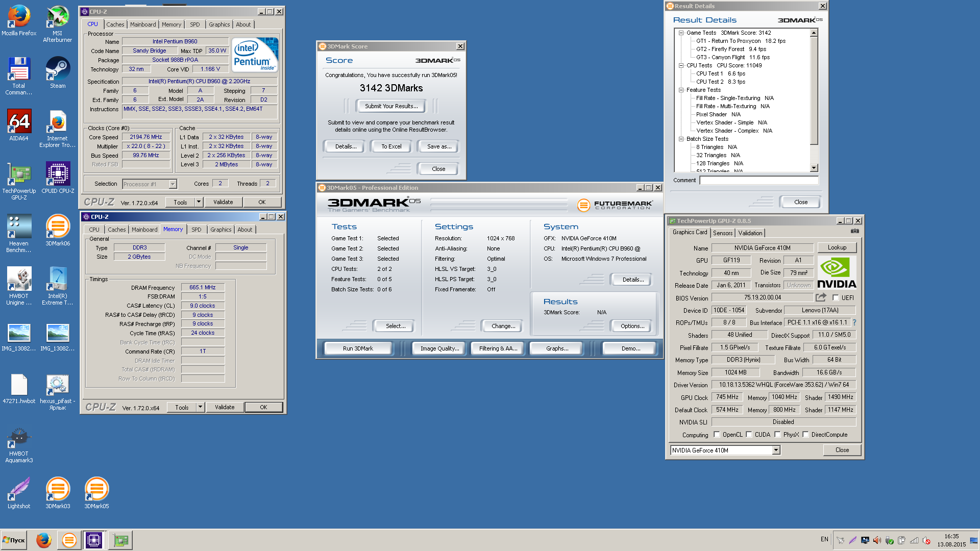Open SPD tab in lower CPU-Z window
Viewport: 980px width, 551px height.
(x=197, y=230)
